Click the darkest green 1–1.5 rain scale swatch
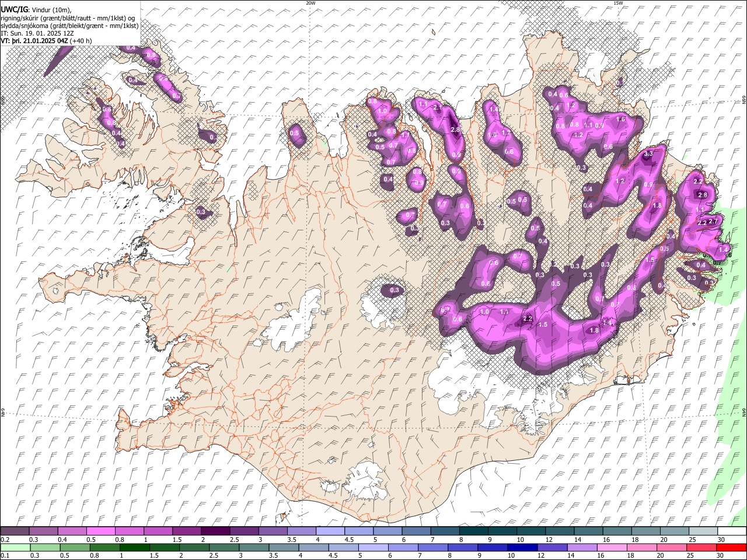This screenshot has height=560, width=747. 134,547
